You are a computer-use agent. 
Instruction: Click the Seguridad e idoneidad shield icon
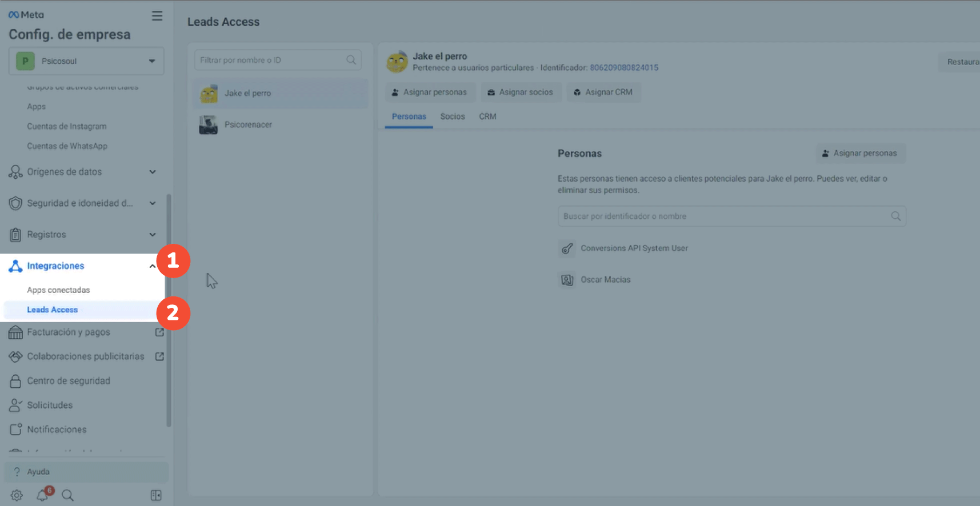tap(15, 203)
